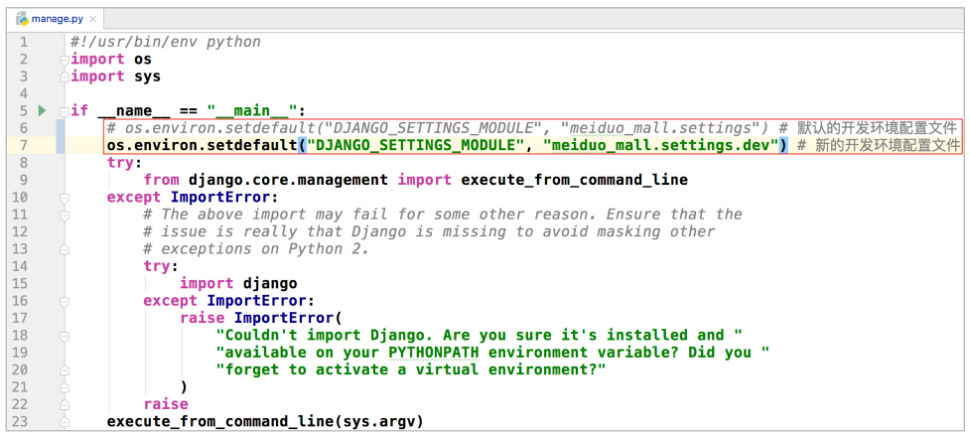Click 'meiduo_mall.settings.dev' string on line 7
Screen dimensions: 970x435
pos(660,145)
